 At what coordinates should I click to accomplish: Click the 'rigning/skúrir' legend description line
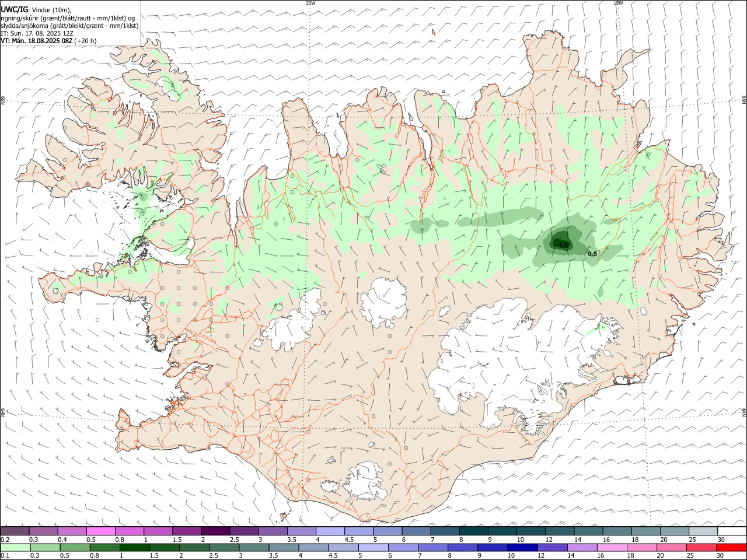point(68,18)
